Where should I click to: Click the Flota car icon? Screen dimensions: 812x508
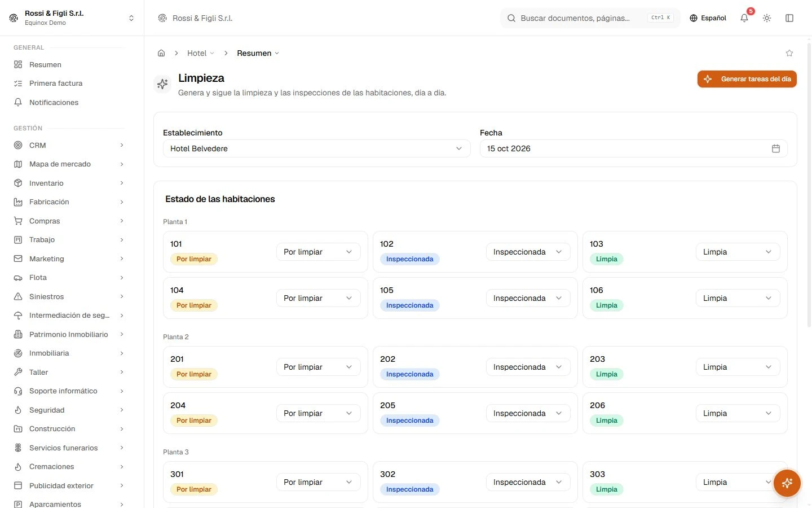pyautogui.click(x=18, y=278)
